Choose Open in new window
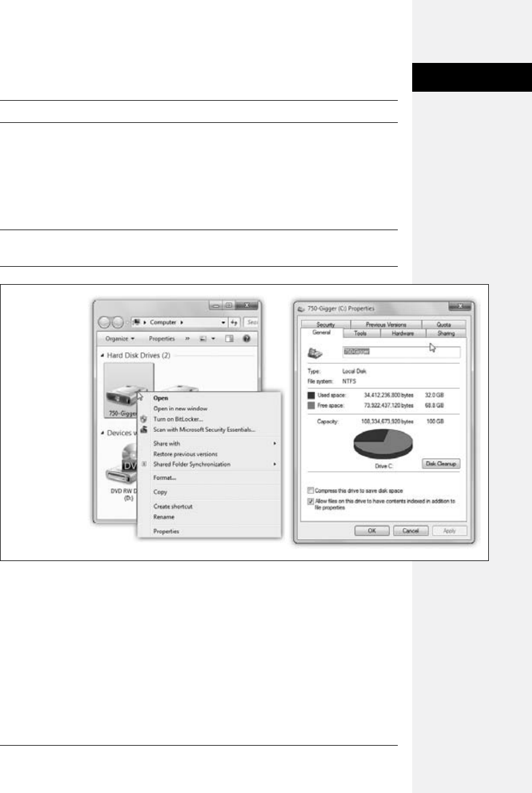Viewport: 532px width, 793px height. click(x=180, y=409)
